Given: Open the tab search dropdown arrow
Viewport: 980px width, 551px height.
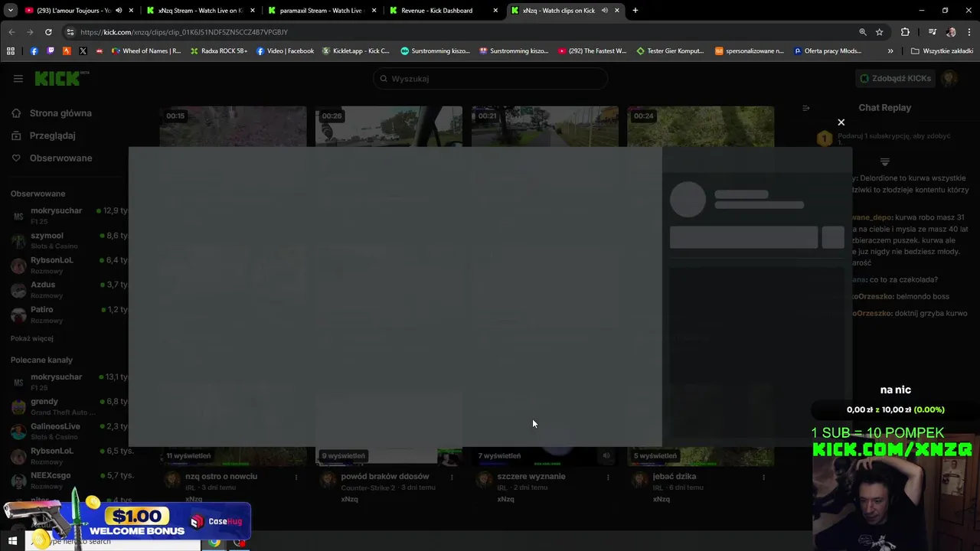Looking at the screenshot, I should 11,11.
